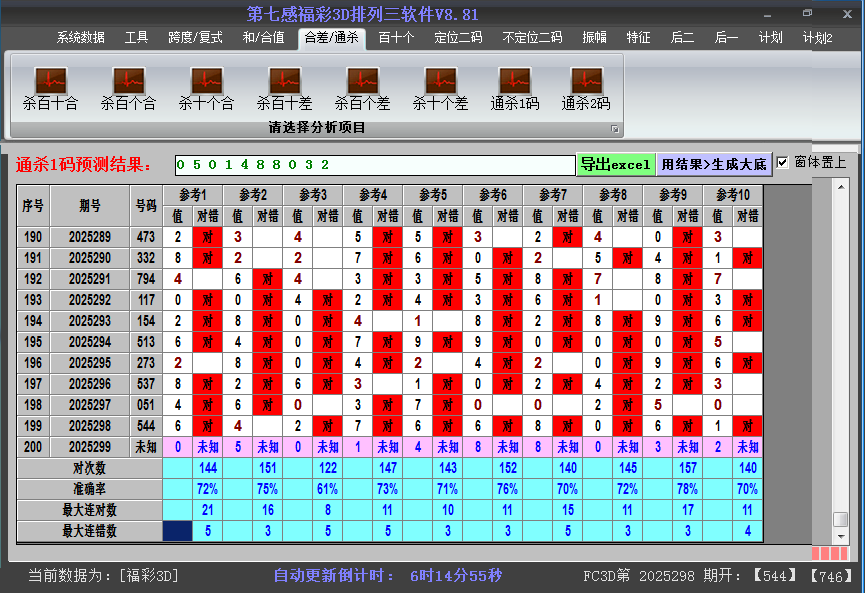Viewport: 865px width, 593px height.
Task: Switch to the 和/合值 tab
Action: click(263, 38)
